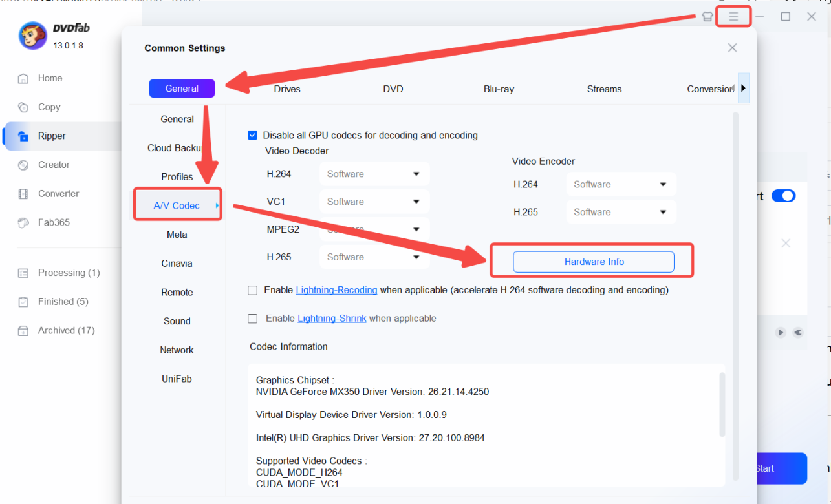
Task: Enable the Lightning-Recoding checkbox
Action: pos(253,291)
